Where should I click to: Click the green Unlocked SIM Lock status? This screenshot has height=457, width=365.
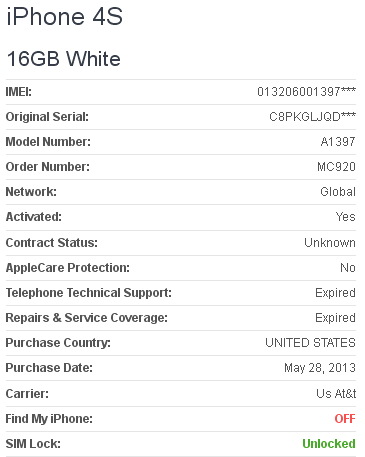(x=329, y=444)
